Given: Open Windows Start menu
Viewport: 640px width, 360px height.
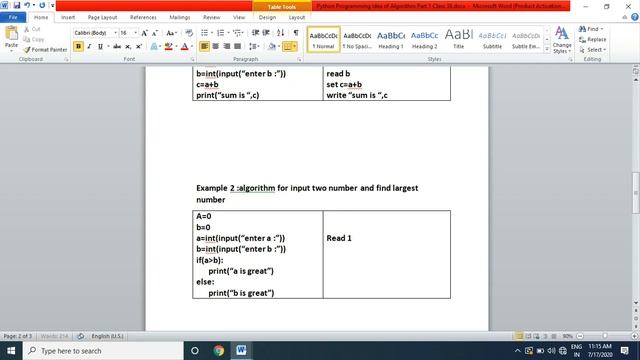Looking at the screenshot, I should [11, 351].
